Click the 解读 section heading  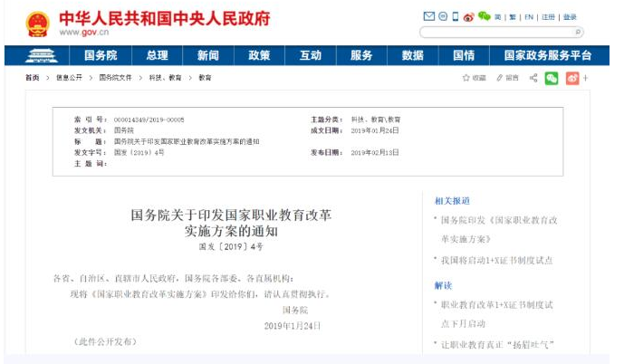(443, 285)
